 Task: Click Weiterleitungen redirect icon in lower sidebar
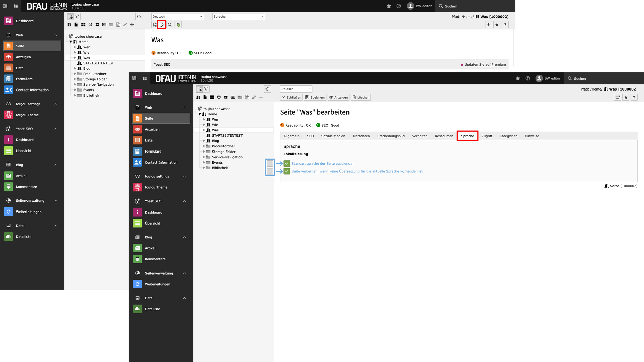(137, 284)
